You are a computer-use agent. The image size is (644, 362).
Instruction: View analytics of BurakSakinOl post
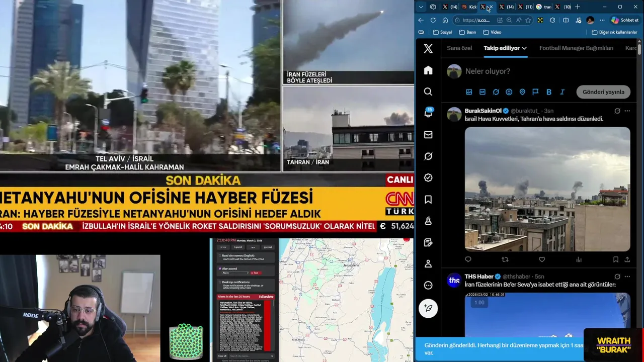(579, 259)
